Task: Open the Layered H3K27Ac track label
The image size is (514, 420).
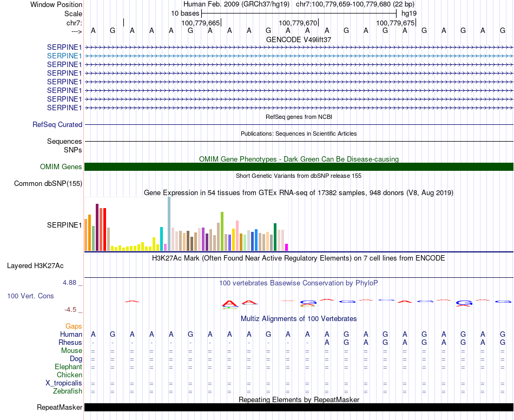Action: [x=35, y=266]
